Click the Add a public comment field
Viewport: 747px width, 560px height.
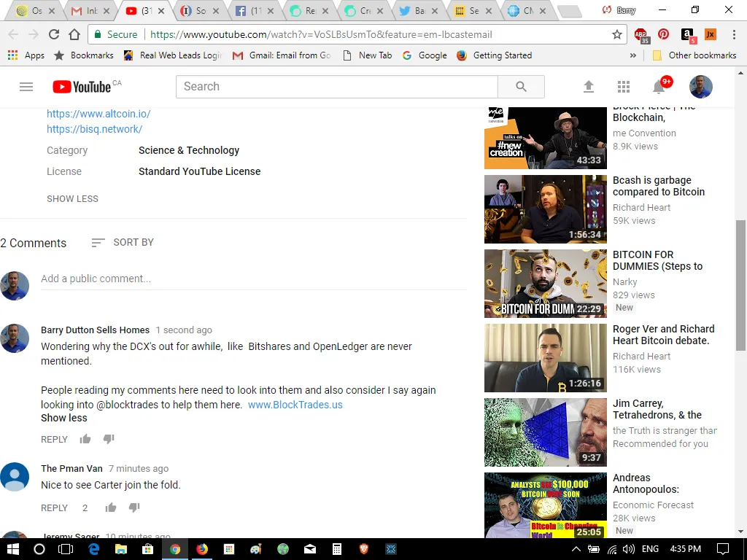(253, 279)
